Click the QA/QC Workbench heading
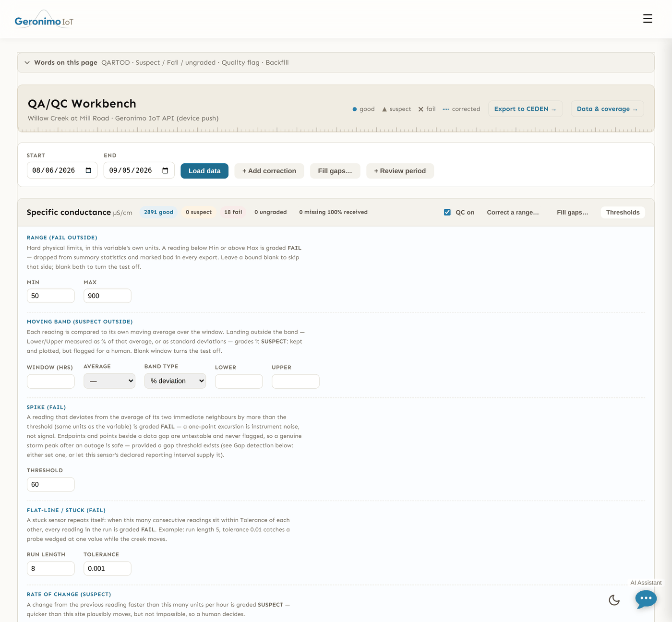The image size is (672, 622). (x=82, y=104)
